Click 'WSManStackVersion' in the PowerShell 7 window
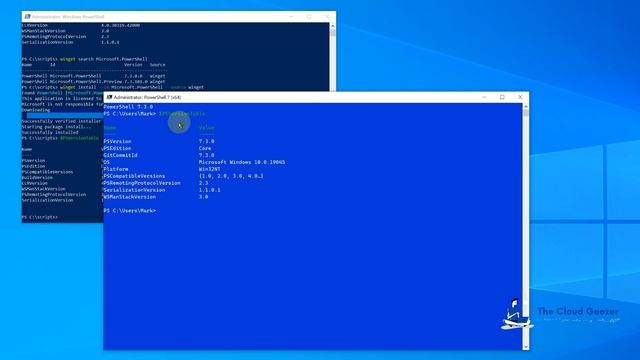640x360 pixels. coord(130,197)
